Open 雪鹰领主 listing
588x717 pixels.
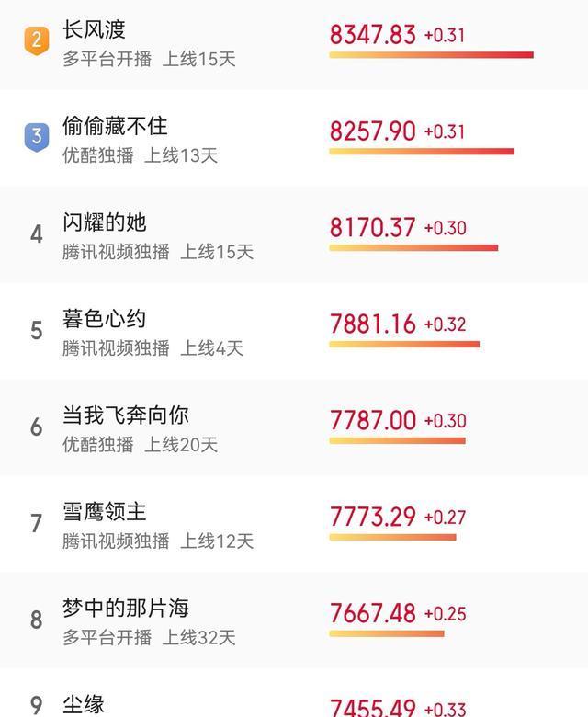pos(105,512)
